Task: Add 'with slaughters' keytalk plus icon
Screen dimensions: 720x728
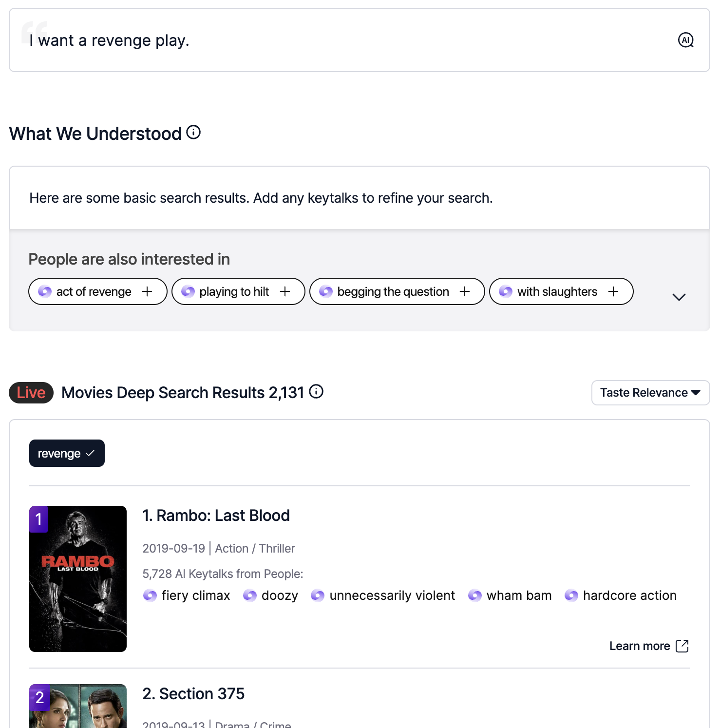Action: [x=613, y=291]
